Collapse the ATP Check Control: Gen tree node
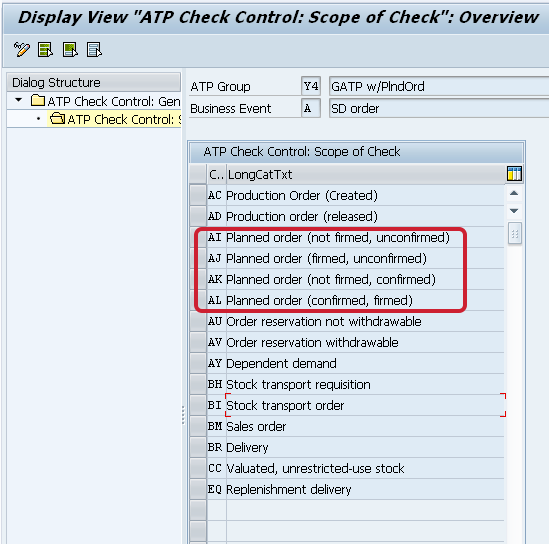This screenshot has width=549, height=544. coord(19,100)
